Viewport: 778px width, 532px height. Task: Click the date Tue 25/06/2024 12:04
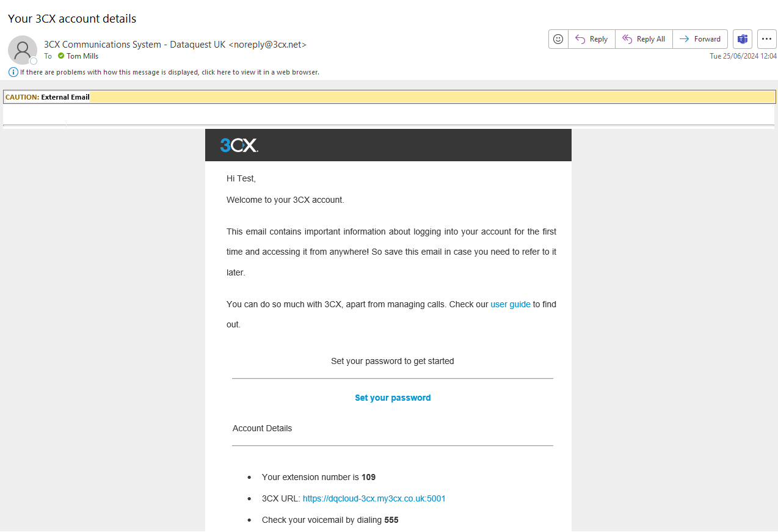pyautogui.click(x=743, y=56)
